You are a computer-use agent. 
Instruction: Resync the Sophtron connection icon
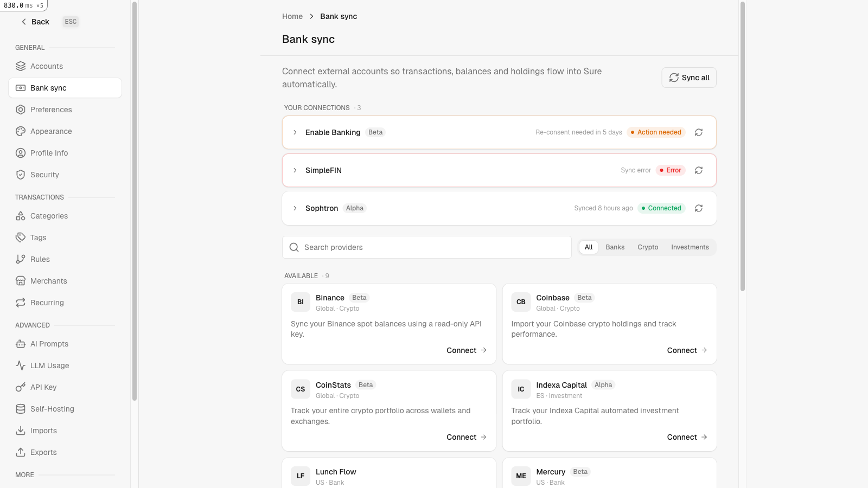[699, 208]
